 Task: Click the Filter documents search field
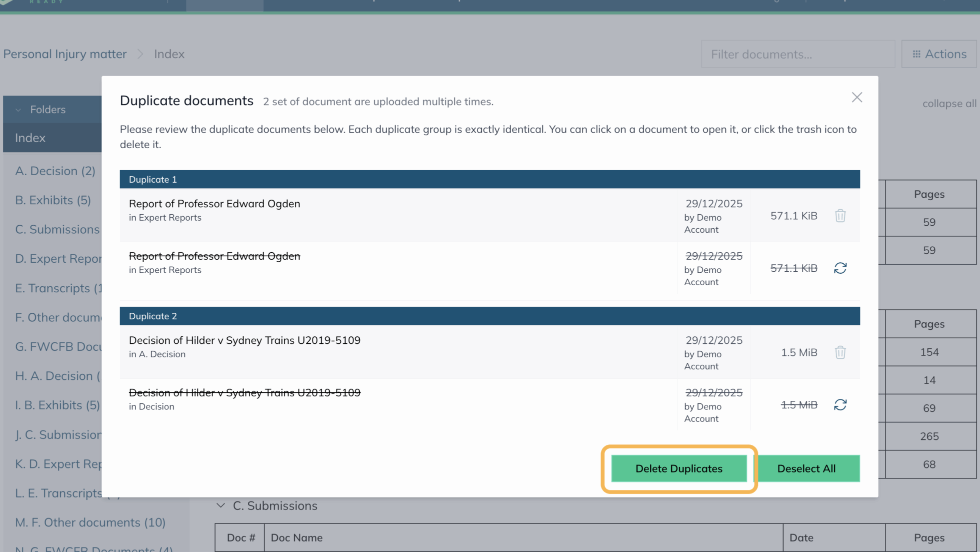[797, 54]
